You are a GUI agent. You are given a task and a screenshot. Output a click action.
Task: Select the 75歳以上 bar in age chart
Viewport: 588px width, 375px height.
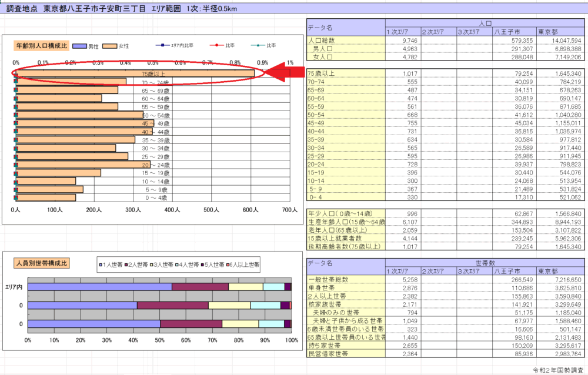pyautogui.click(x=134, y=73)
